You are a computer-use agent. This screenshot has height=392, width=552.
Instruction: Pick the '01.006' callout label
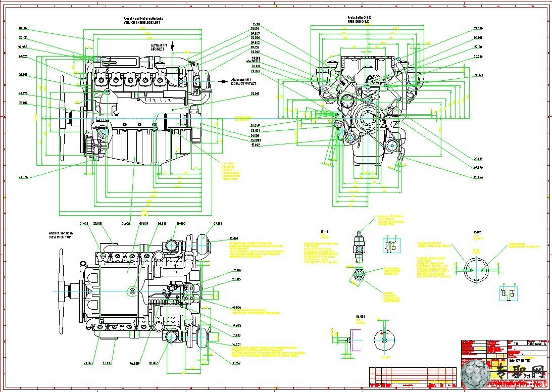126,223
